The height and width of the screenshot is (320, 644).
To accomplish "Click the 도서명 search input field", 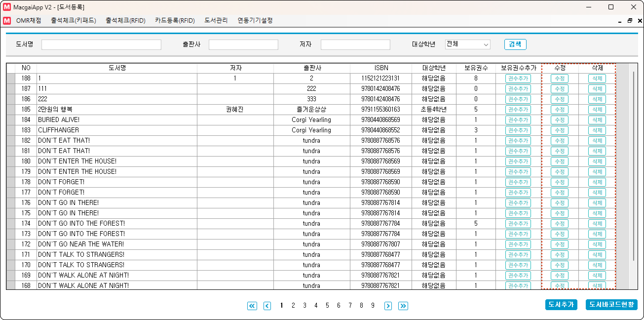I will coord(101,44).
